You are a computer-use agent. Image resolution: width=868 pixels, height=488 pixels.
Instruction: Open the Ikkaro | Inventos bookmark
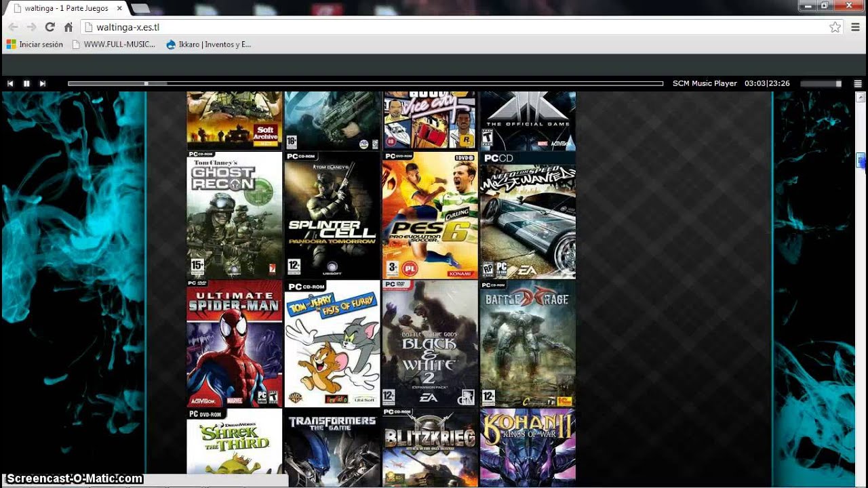(208, 45)
